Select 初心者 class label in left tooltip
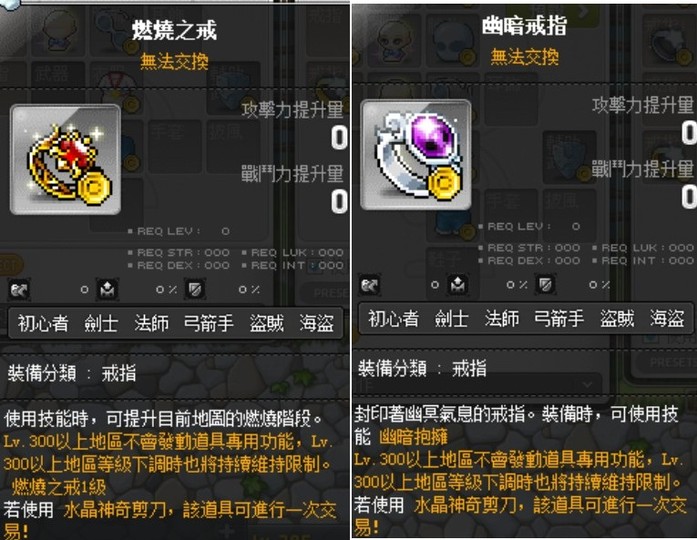Screen dimensions: 697x540 [x=43, y=323]
